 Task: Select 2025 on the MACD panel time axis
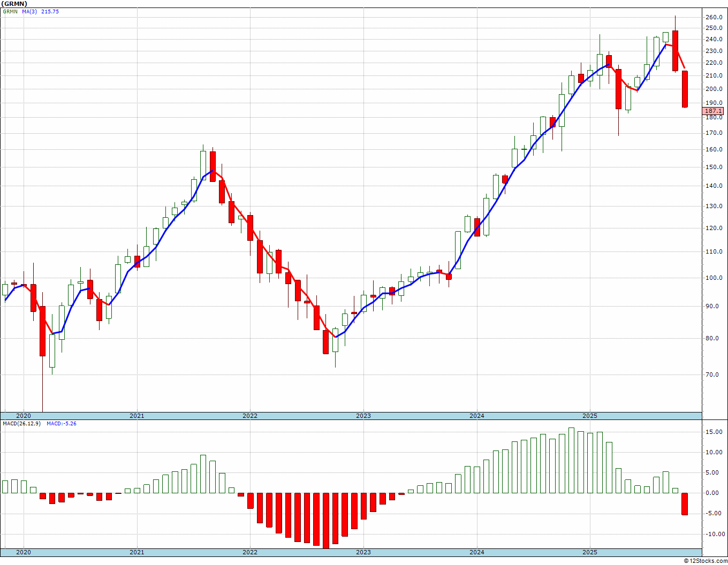point(590,552)
